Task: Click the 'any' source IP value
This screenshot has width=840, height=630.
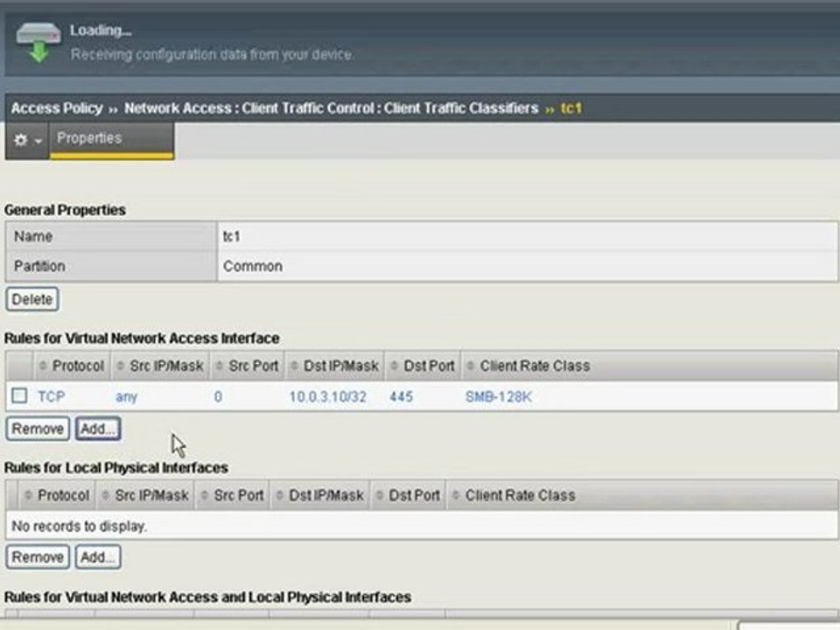Action: point(126,397)
